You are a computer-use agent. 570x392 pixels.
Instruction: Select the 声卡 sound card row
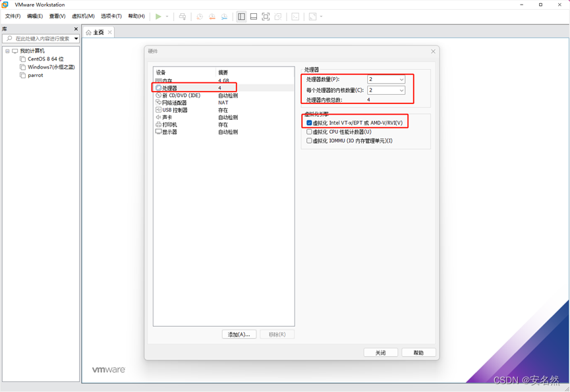(223, 117)
